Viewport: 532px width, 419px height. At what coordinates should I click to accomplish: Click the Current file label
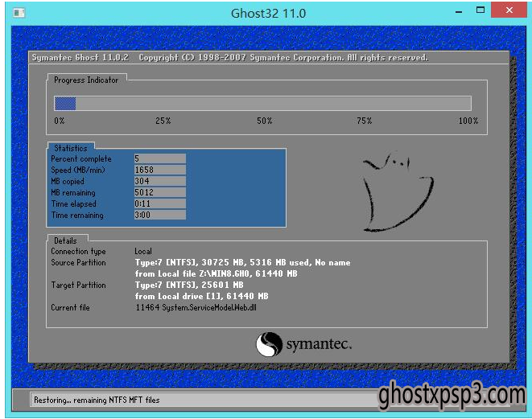(70, 307)
